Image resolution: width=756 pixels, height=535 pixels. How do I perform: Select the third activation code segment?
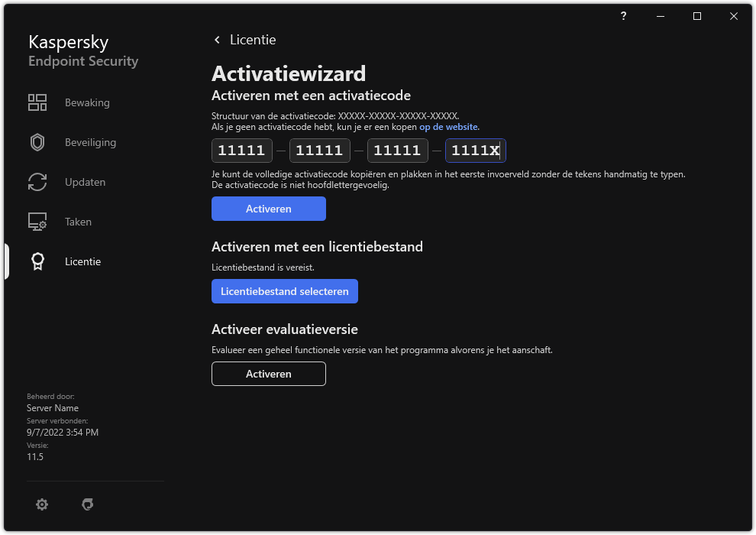397,151
